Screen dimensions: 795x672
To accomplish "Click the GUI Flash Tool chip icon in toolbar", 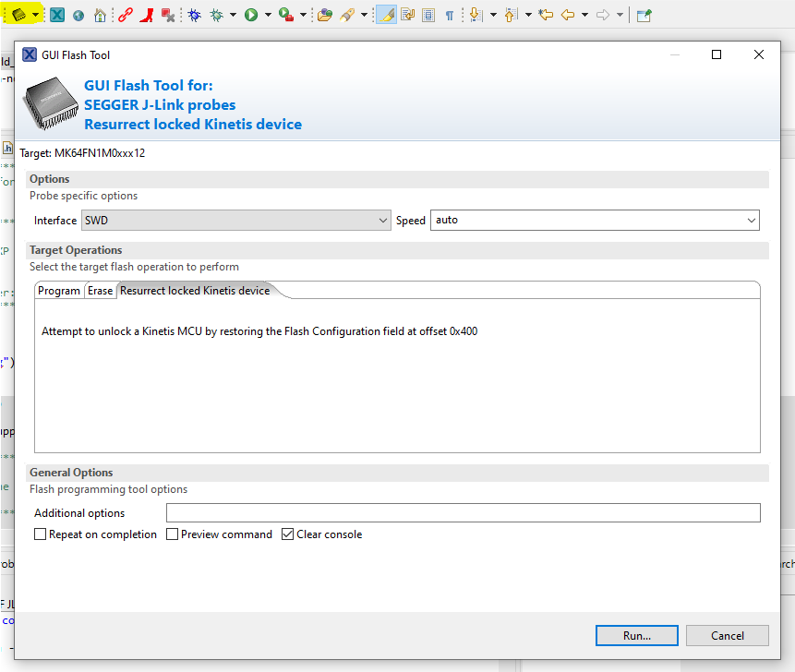I will (x=18, y=15).
